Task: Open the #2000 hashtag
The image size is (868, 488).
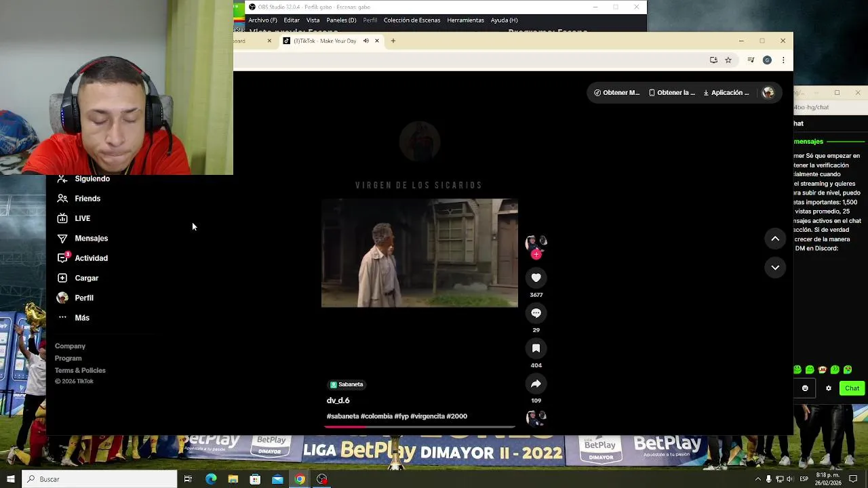Action: [457, 416]
